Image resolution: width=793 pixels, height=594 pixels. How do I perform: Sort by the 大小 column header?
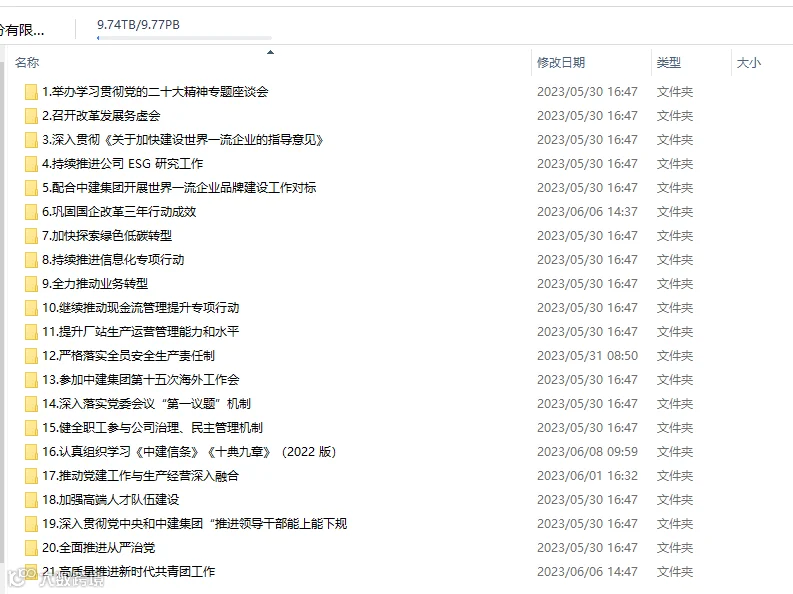748,63
